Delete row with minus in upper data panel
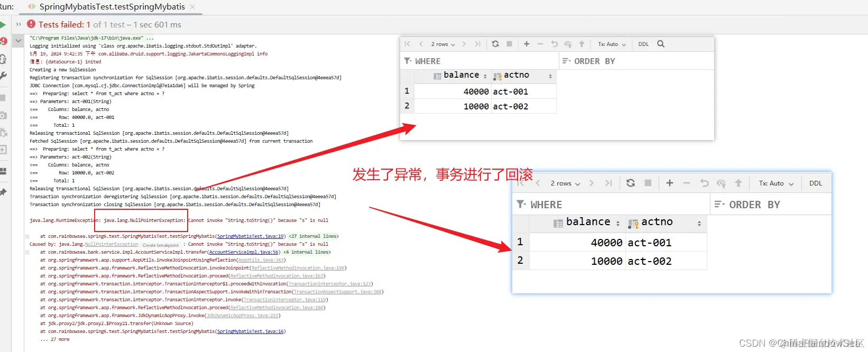This screenshot has width=868, height=352. click(x=540, y=44)
